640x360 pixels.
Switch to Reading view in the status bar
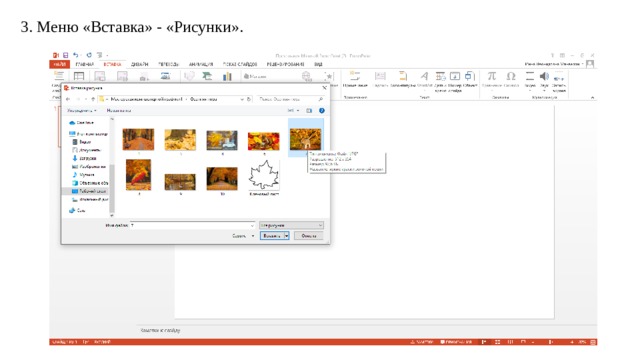[x=510, y=342]
